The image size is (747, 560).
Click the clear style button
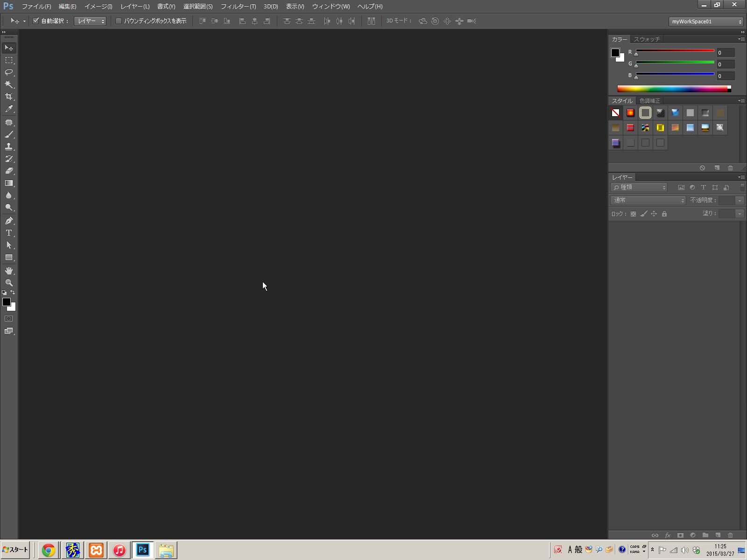pos(702,168)
